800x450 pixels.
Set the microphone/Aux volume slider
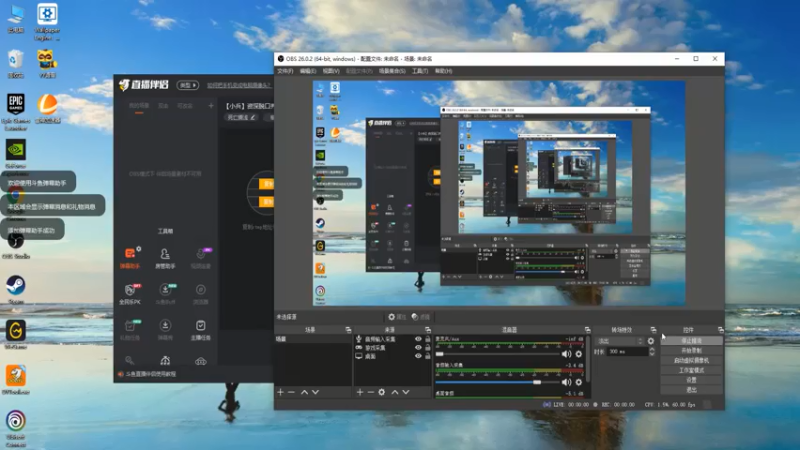[x=497, y=354]
